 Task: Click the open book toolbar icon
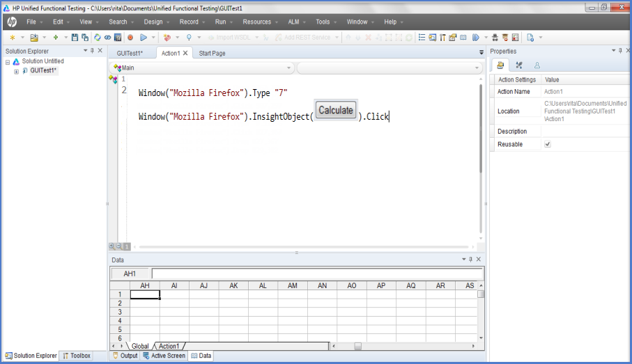click(x=463, y=38)
